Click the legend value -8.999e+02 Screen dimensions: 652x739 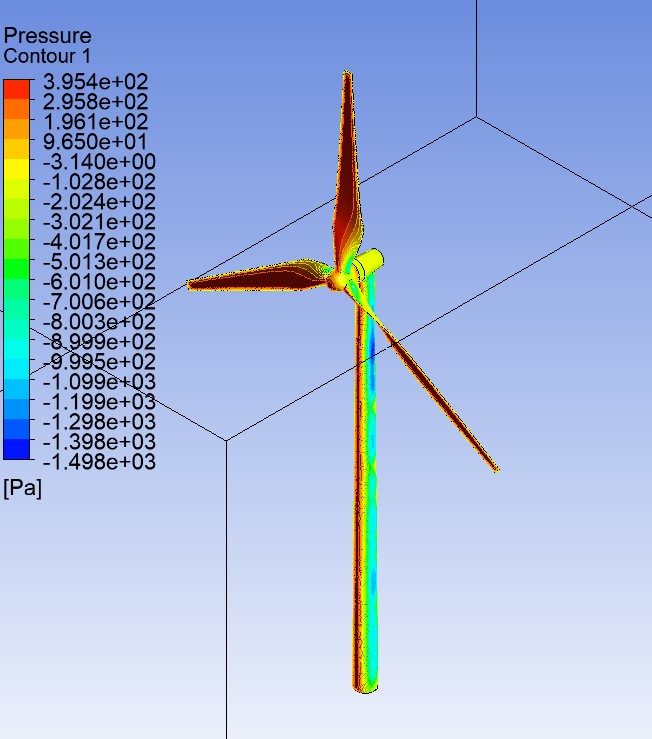[x=99, y=342]
